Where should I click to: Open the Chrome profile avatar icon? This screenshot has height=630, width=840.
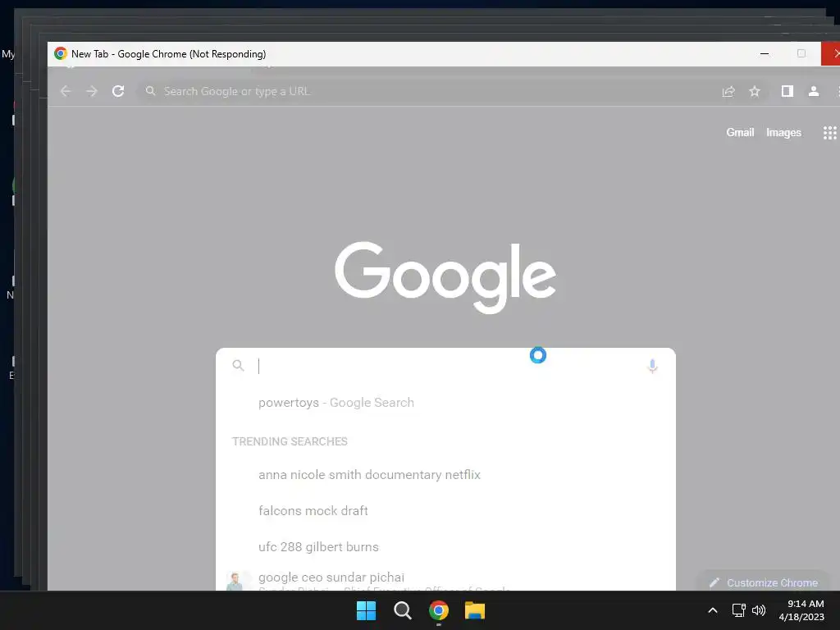click(x=814, y=91)
